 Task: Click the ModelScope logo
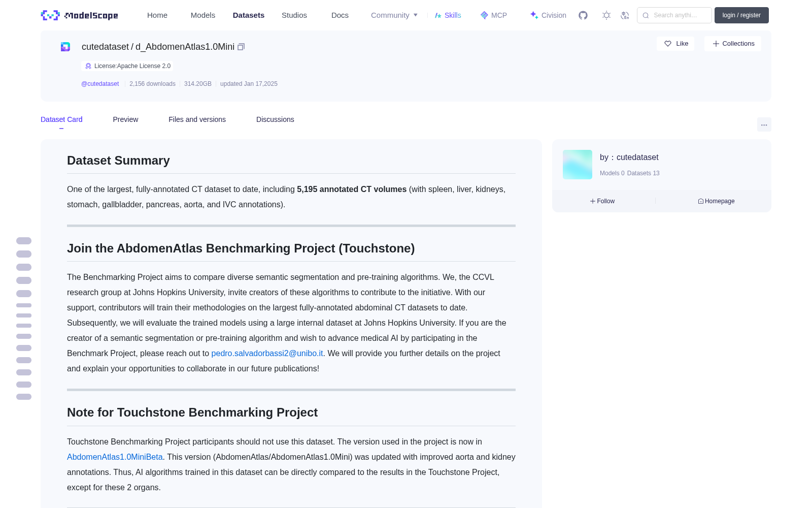80,15
